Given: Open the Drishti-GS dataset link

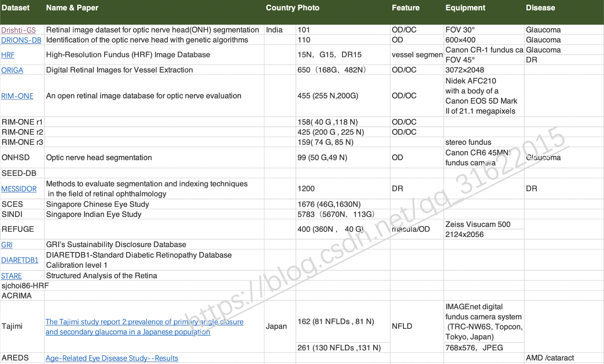Looking at the screenshot, I should click(x=18, y=30).
